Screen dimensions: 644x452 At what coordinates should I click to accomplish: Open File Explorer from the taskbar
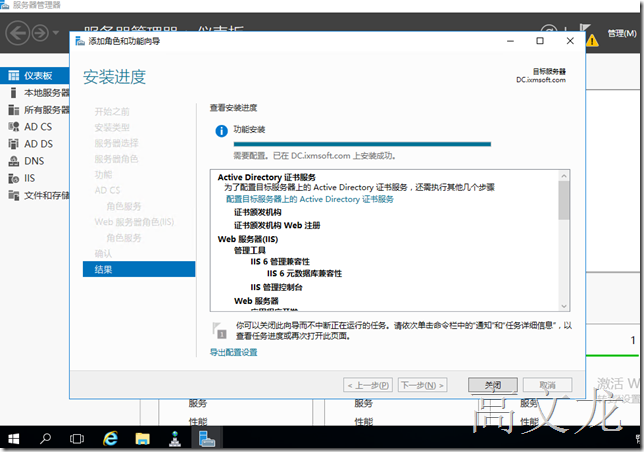tap(143, 438)
